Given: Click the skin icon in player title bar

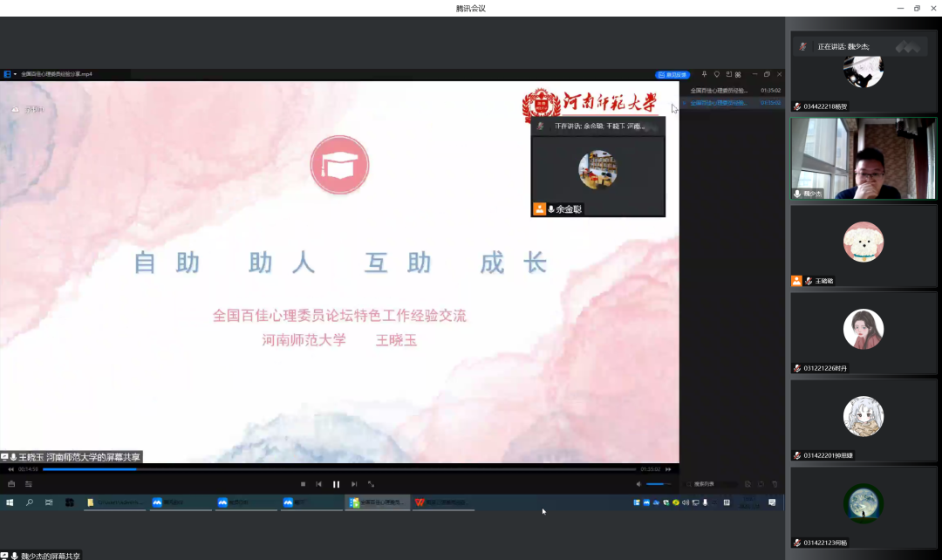Looking at the screenshot, I should [717, 74].
